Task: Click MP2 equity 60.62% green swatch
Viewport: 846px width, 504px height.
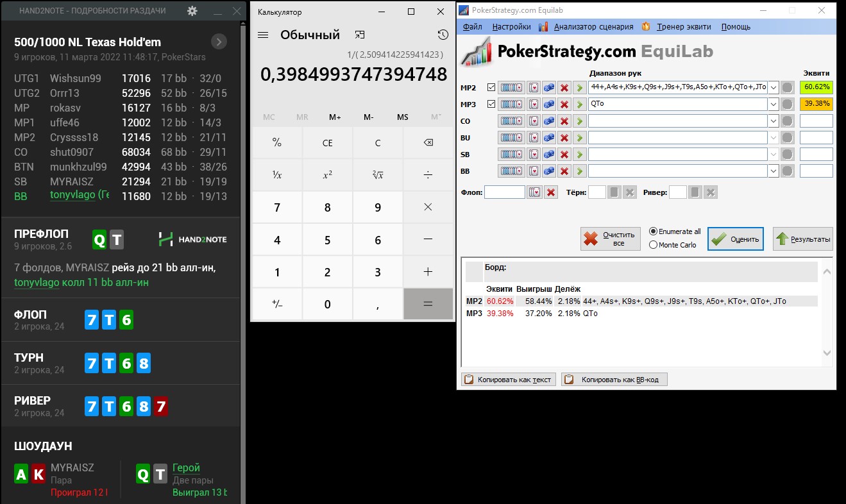Action: click(x=816, y=87)
